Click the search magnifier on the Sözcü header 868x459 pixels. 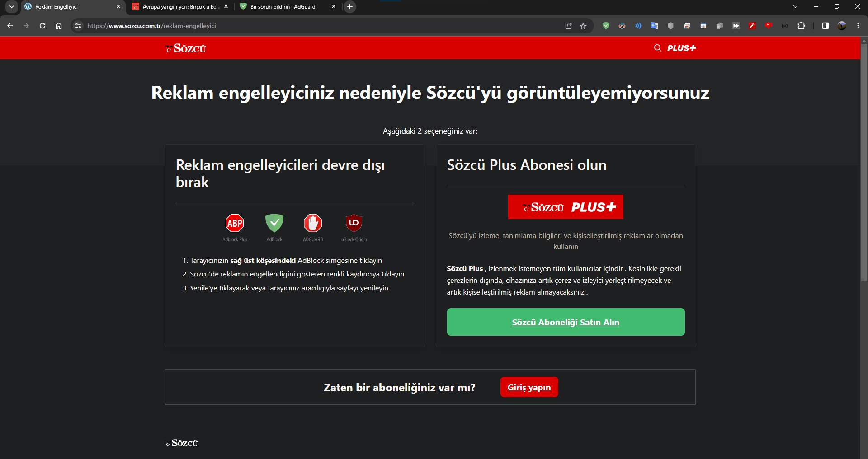[658, 48]
